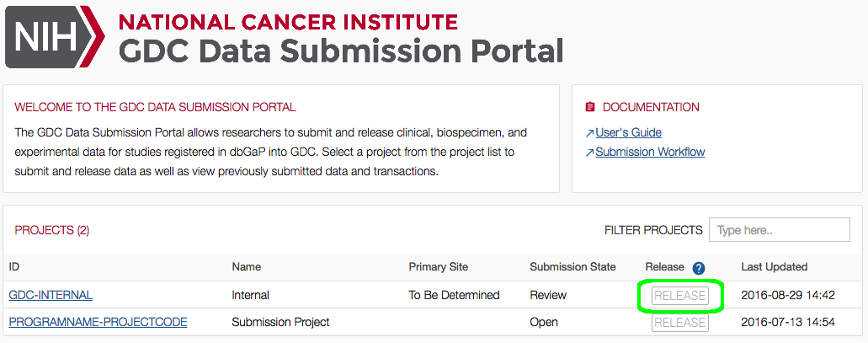
Task: Click the Last Updated column header
Action: [774, 267]
